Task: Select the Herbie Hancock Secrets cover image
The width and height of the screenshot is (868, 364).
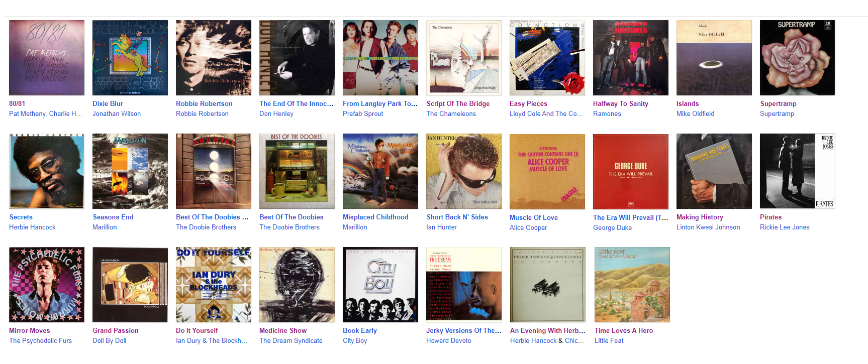Action: point(47,171)
